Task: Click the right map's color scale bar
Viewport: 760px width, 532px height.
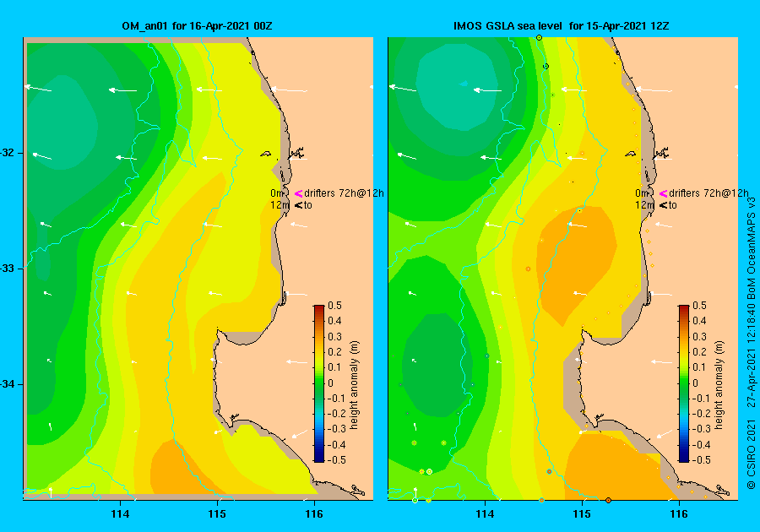Action: pos(684,383)
